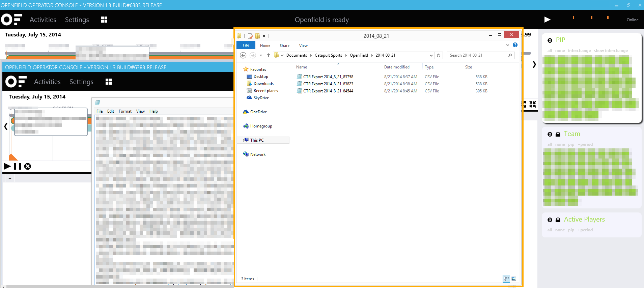Image resolution: width=644 pixels, height=288 pixels.
Task: Open Notepad Help menu
Action: [x=153, y=111]
